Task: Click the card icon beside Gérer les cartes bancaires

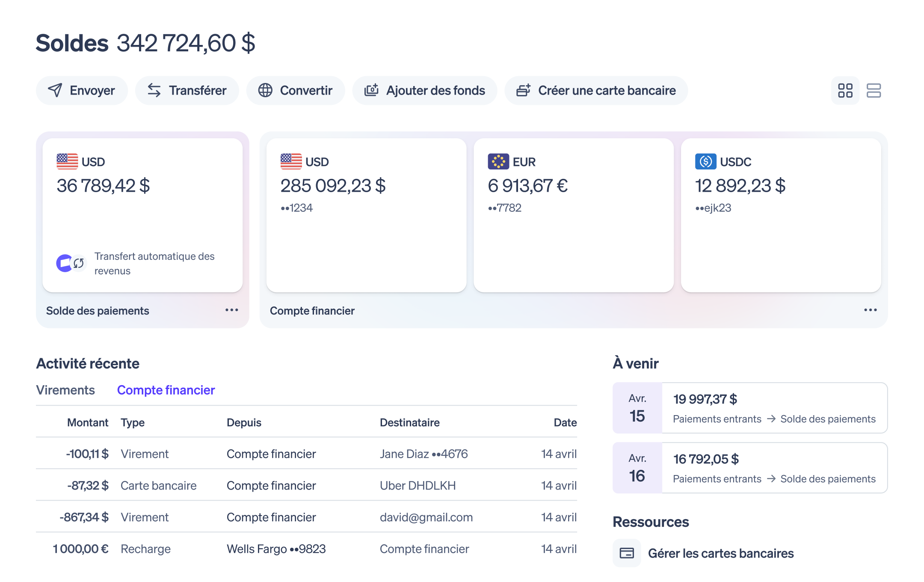Action: [627, 553]
